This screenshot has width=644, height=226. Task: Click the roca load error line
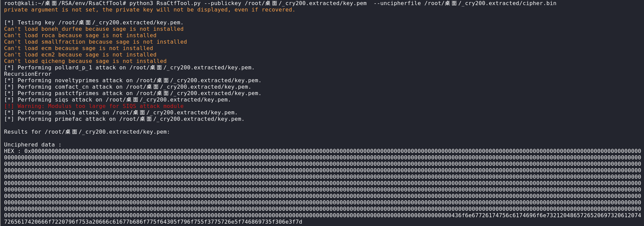click(x=80, y=36)
